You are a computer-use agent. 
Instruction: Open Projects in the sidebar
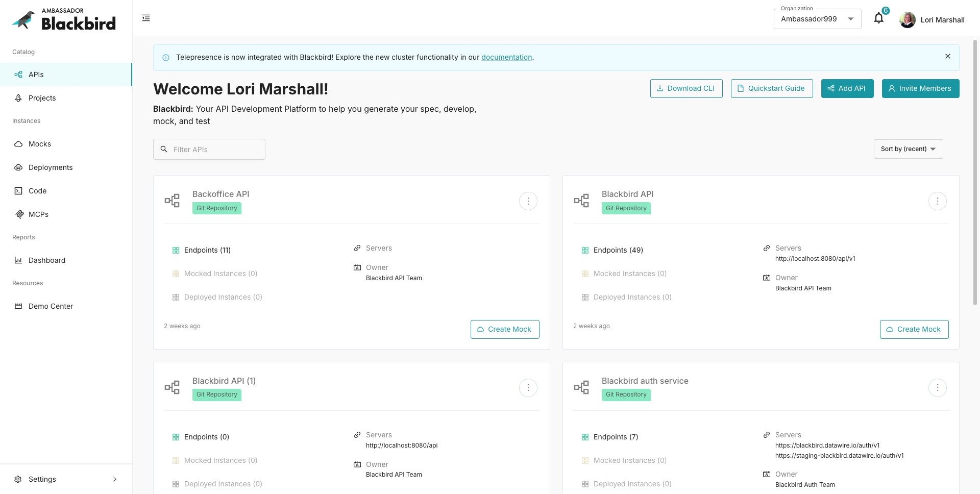point(66,98)
